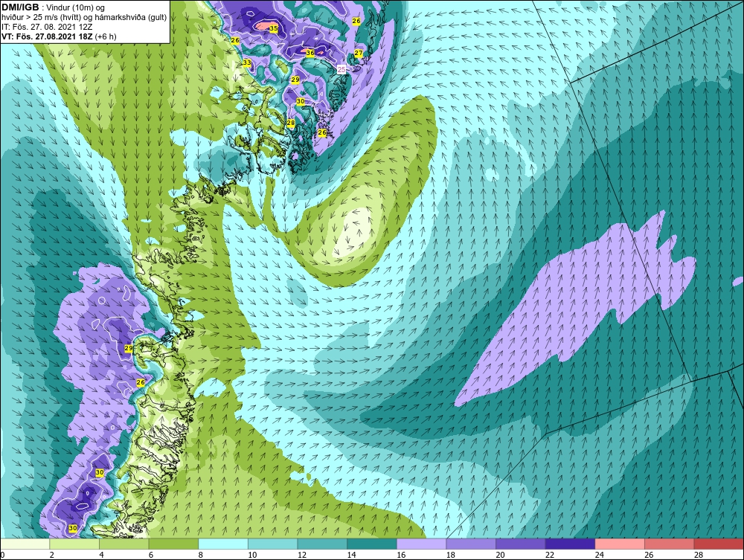Click the yellow 28 gust label
The height and width of the screenshot is (560, 744).
(291, 123)
